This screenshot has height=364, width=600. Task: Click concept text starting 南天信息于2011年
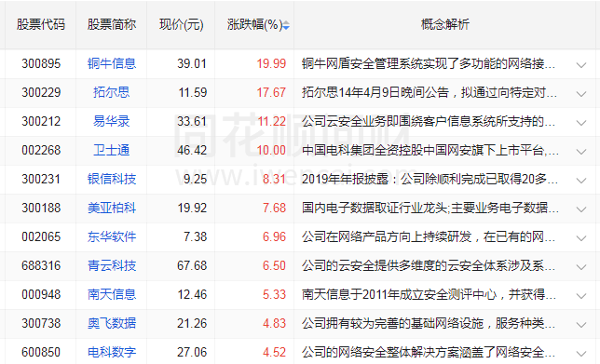429,294
